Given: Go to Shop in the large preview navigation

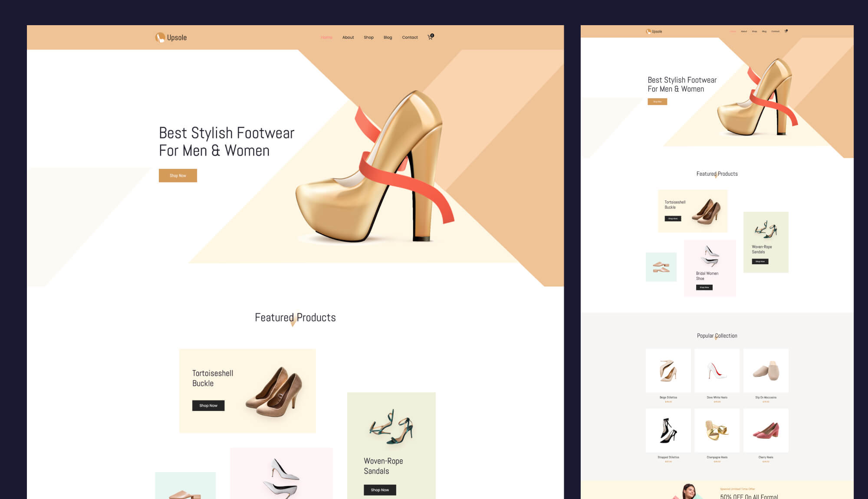Looking at the screenshot, I should point(368,37).
